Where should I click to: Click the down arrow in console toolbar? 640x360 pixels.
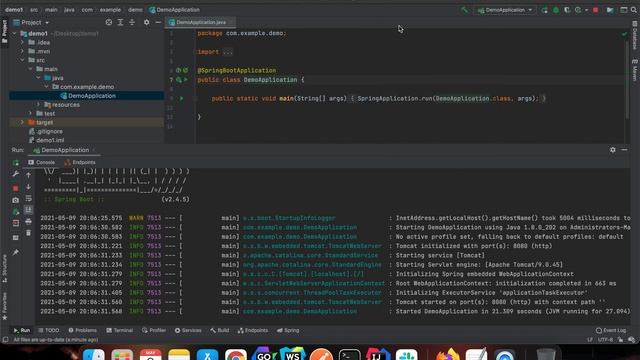28,187
